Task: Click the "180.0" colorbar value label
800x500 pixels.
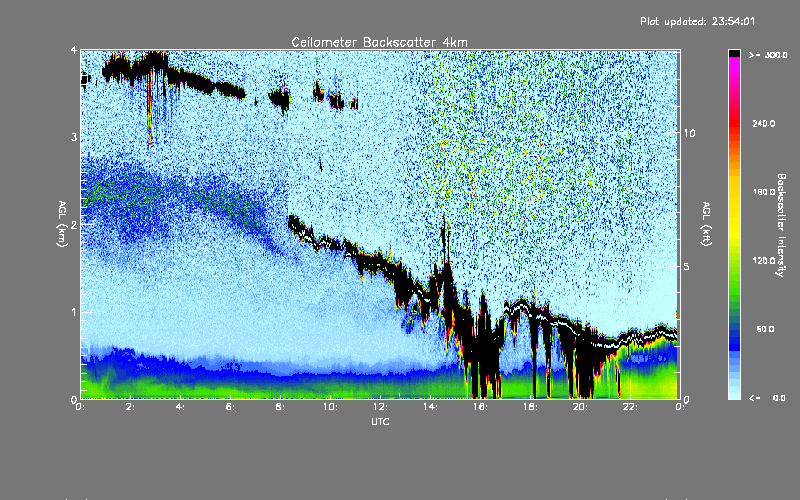Action: (764, 192)
